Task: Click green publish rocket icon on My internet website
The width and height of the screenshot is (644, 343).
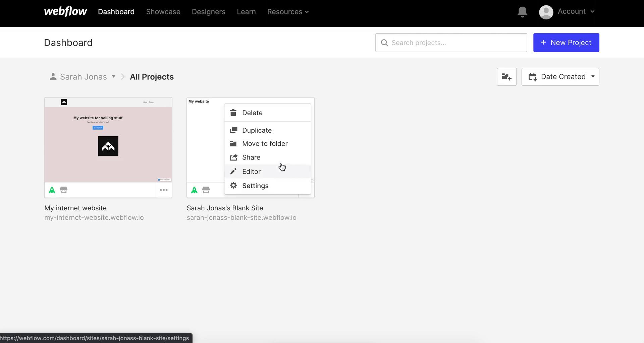Action: (x=52, y=190)
